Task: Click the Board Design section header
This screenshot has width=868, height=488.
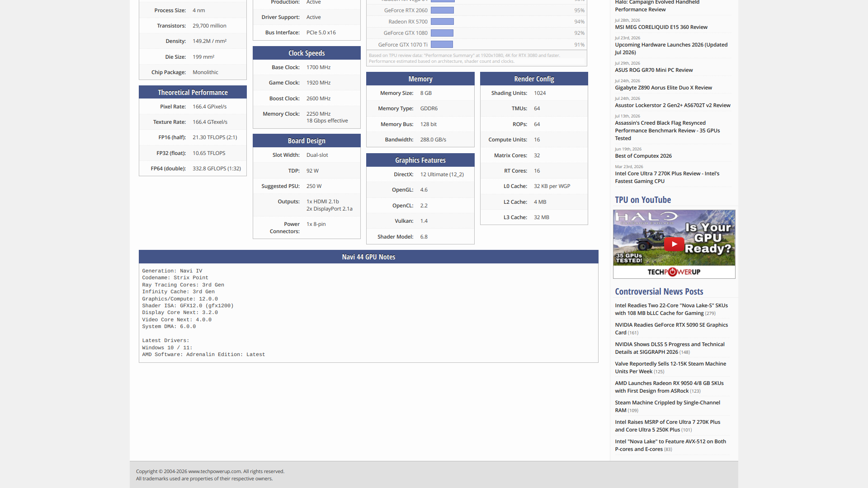Action: click(307, 141)
